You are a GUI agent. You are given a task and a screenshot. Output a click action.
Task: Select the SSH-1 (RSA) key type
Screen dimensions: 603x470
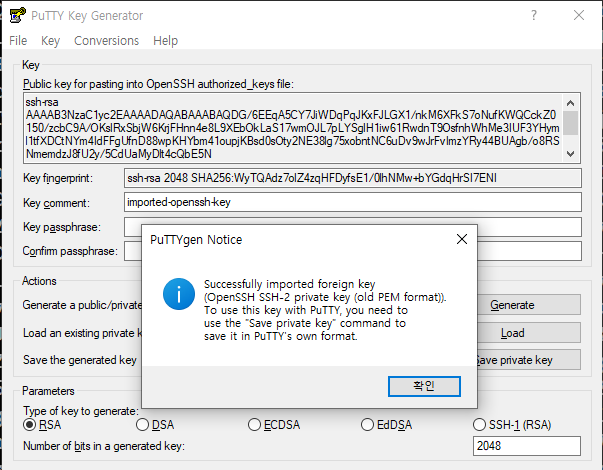click(512, 425)
